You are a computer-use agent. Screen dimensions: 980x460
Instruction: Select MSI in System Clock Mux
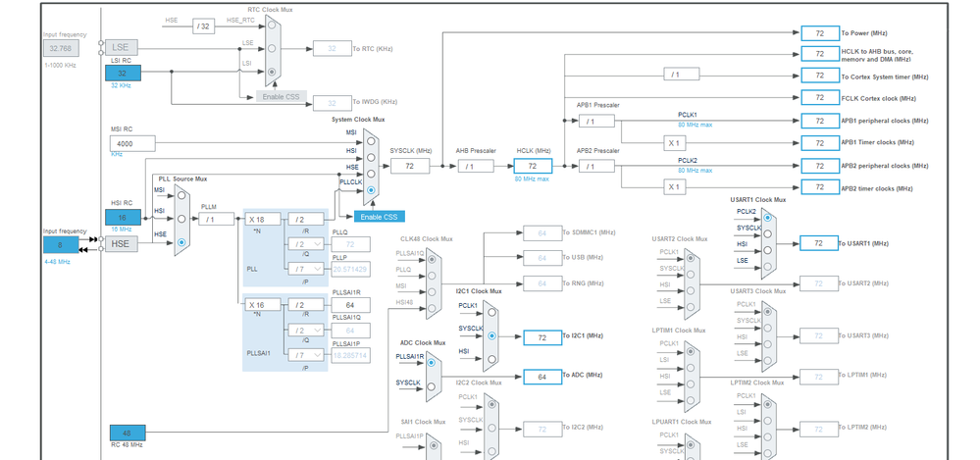[372, 141]
